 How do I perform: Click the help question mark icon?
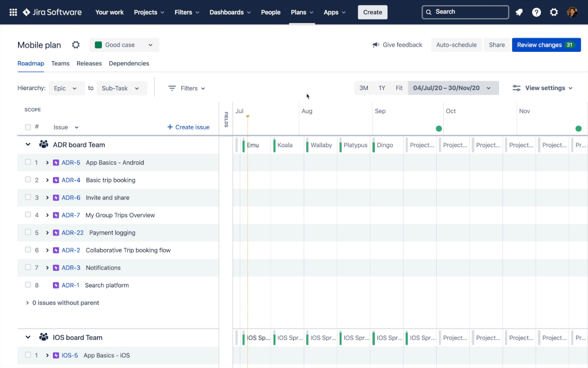tap(536, 12)
